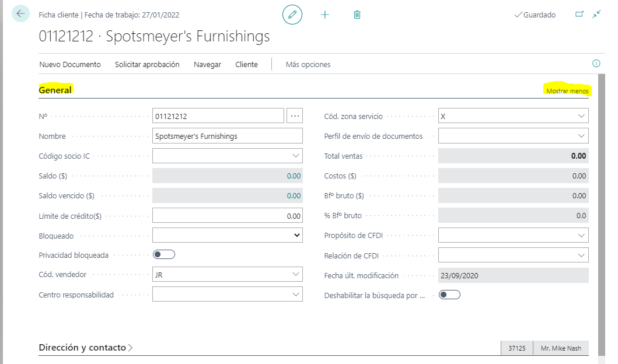The height and width of the screenshot is (364, 618).
Task: Expand Dirección y contacto section
Action: coord(86,348)
